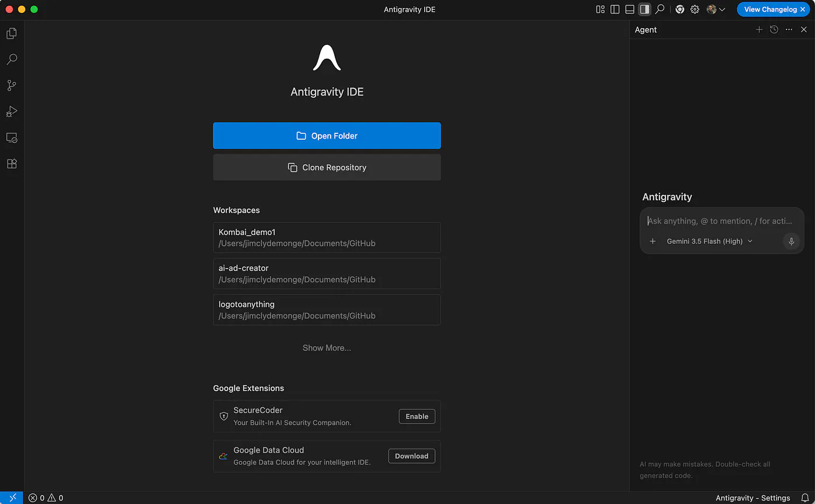Open the Extensions view
Screen dimensions: 815x504
coord(12,164)
